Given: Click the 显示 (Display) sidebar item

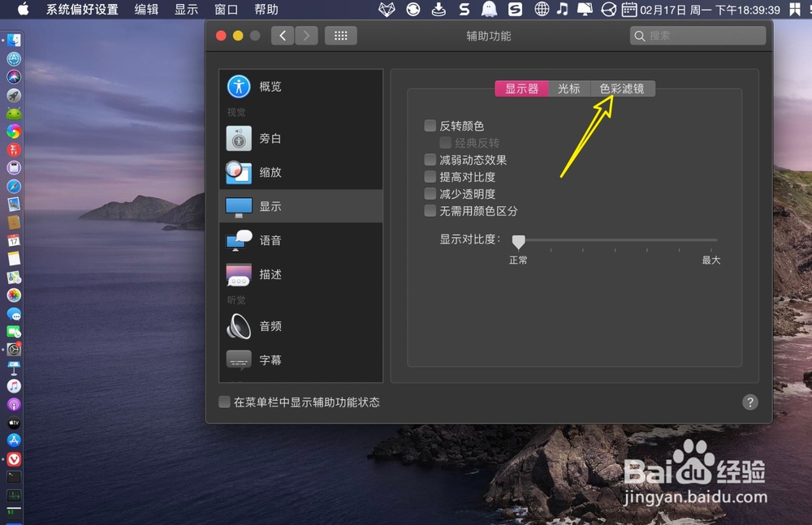Looking at the screenshot, I should [x=270, y=206].
